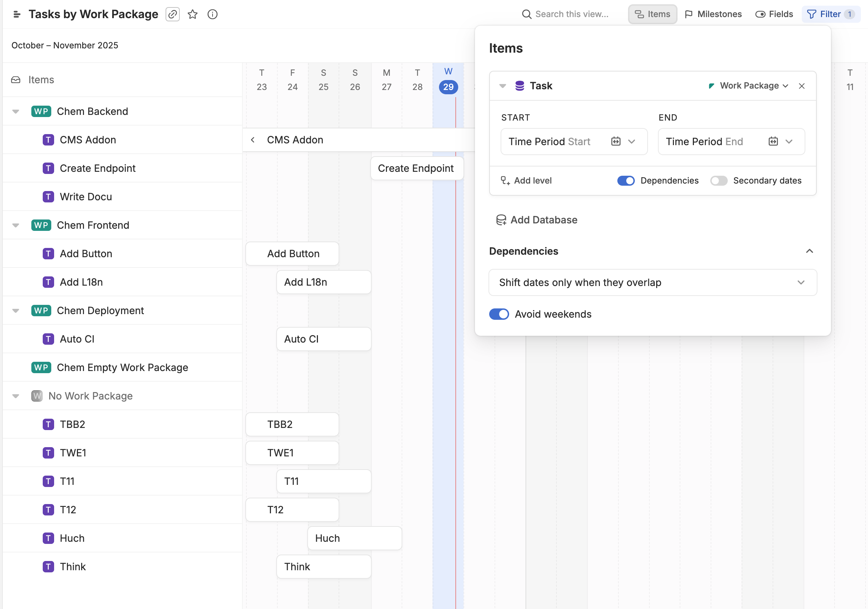Click the copy link icon beside the title
The width and height of the screenshot is (868, 609).
pyautogui.click(x=172, y=14)
